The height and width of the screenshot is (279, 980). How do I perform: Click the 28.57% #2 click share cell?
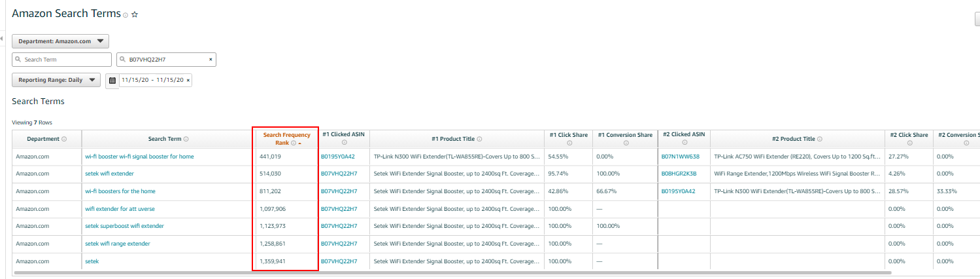[898, 191]
